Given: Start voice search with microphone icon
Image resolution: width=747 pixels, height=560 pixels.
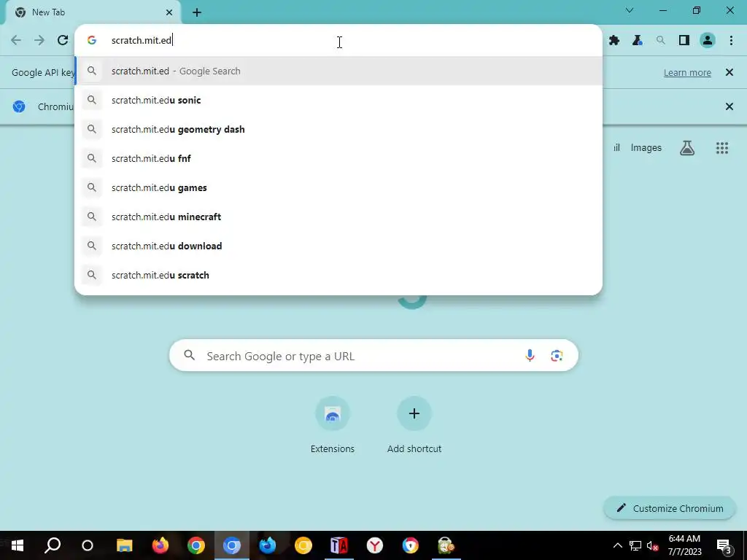Looking at the screenshot, I should (530, 356).
